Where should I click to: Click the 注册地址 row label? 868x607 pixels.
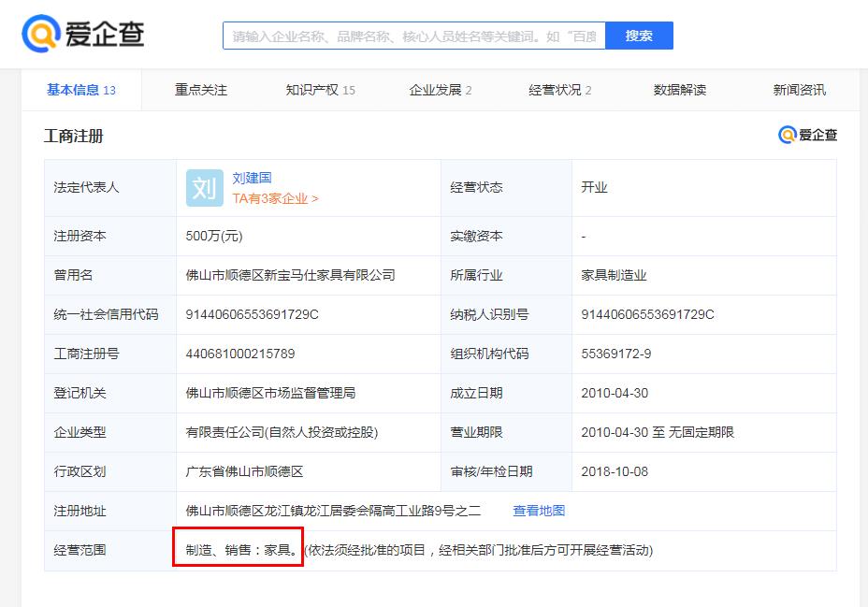pos(80,511)
